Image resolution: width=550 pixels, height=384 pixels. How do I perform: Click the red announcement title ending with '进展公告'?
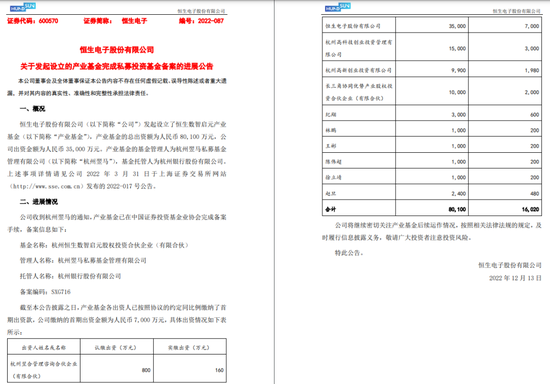pyautogui.click(x=117, y=66)
